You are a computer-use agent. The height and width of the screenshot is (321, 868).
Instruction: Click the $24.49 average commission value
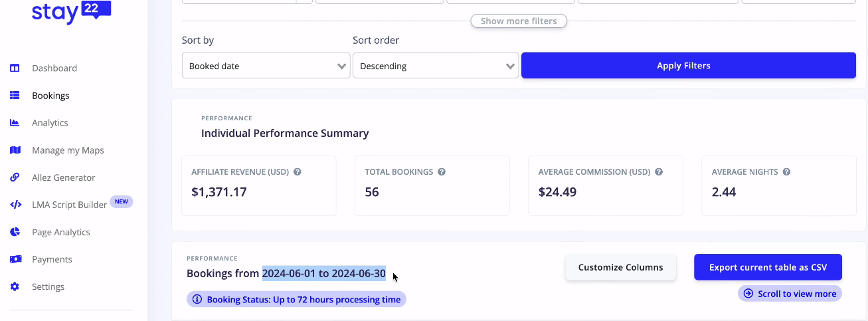tap(557, 192)
